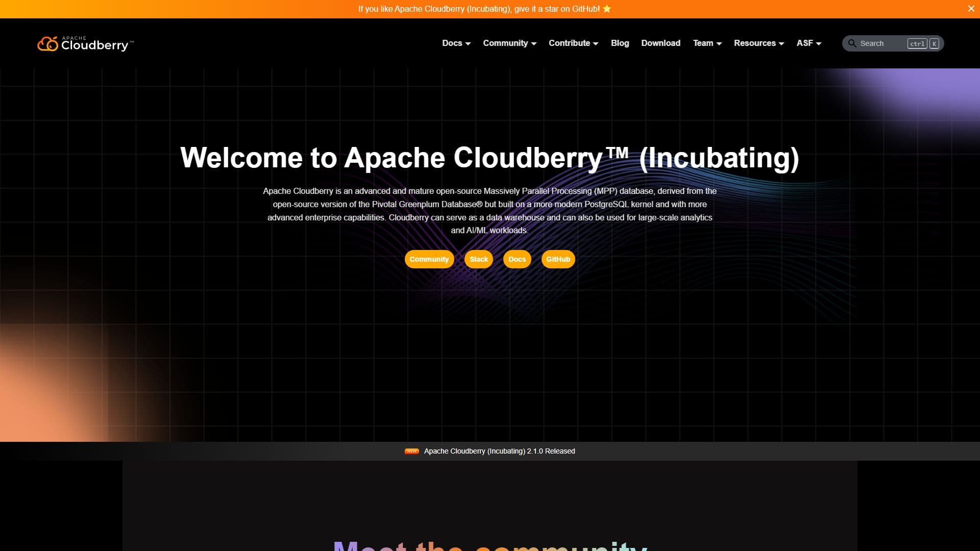Go to the Blog page
Image resolution: width=980 pixels, height=551 pixels.
click(x=620, y=43)
